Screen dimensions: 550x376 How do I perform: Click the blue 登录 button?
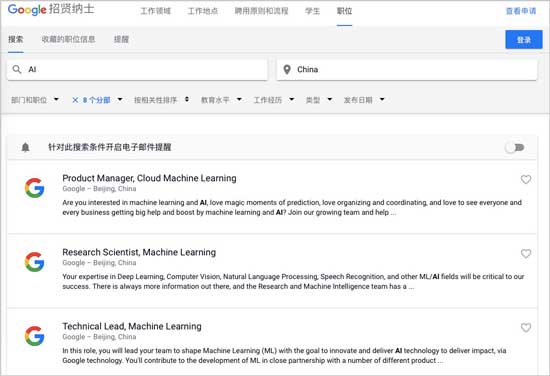pyautogui.click(x=524, y=40)
